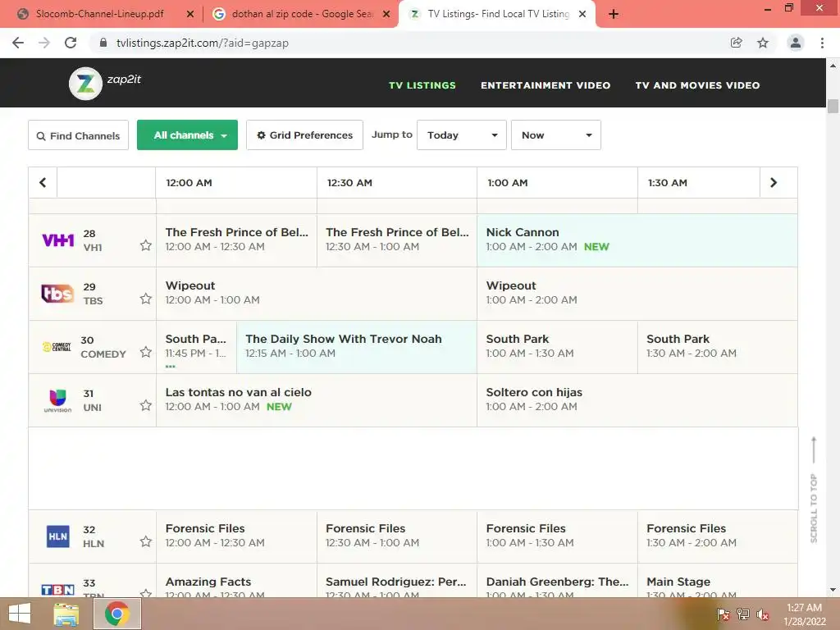Go to earlier times with left arrow
Image resolution: width=840 pixels, height=630 pixels.
pos(43,183)
